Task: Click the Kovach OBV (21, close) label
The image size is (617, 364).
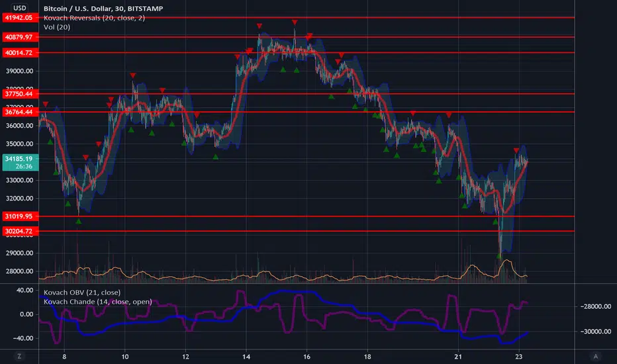Action: (x=82, y=293)
